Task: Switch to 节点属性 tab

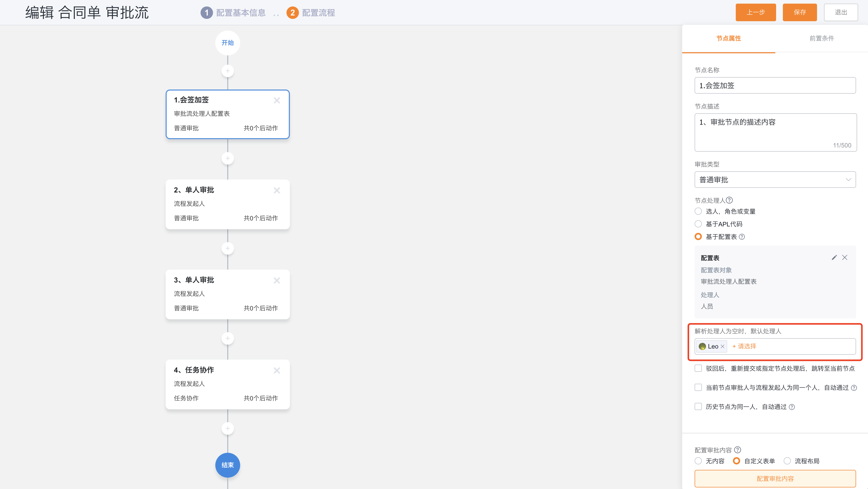Action: click(x=729, y=38)
